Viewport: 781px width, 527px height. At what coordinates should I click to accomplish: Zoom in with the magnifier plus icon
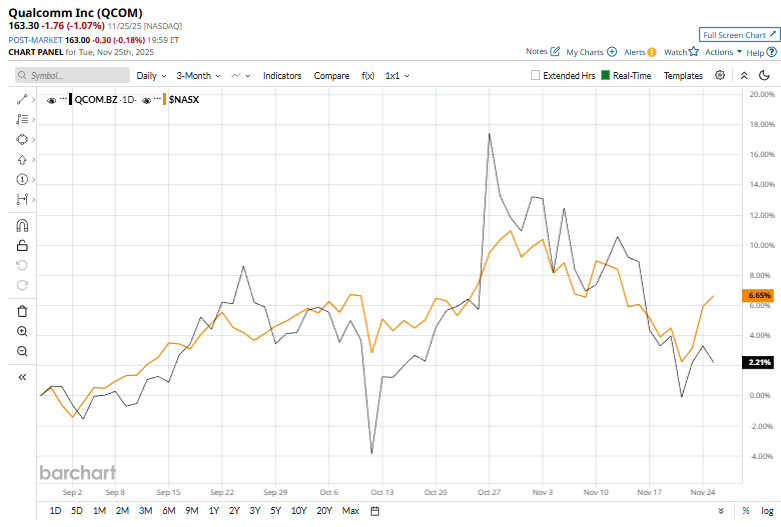pyautogui.click(x=22, y=331)
